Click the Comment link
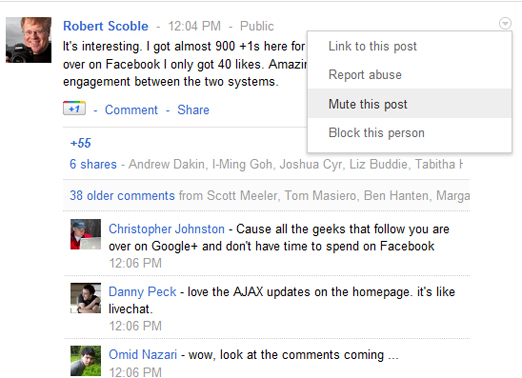 click(131, 110)
